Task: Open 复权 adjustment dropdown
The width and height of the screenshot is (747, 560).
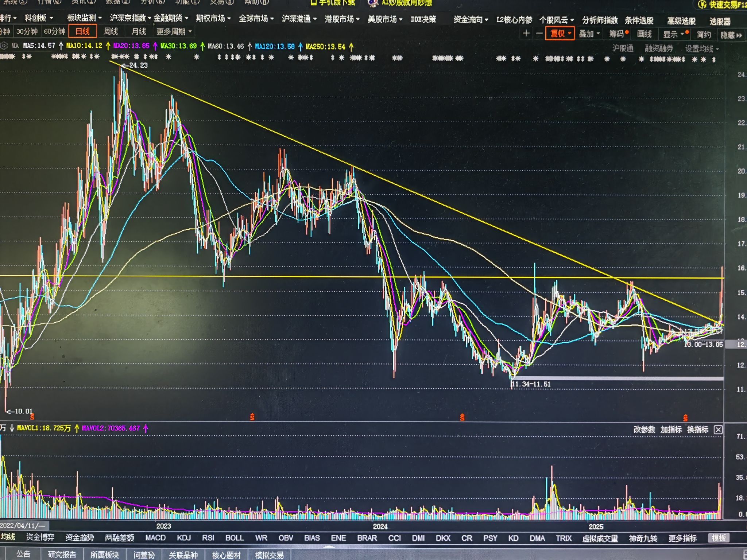Action: [560, 34]
